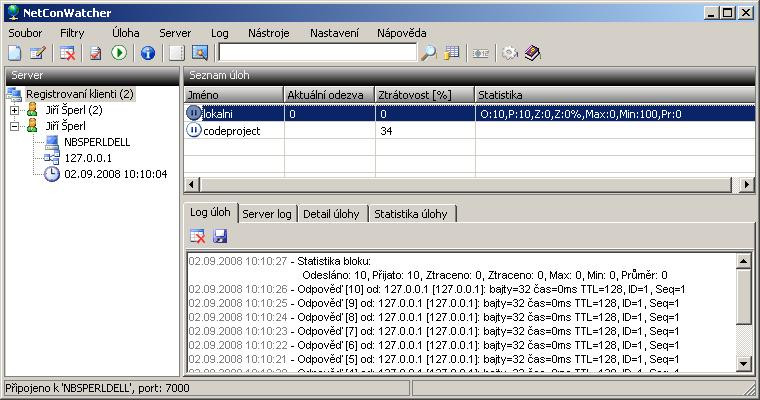Image resolution: width=760 pixels, height=400 pixels.
Task: Select the 02.09.2008 10:10:04 tree item
Action: point(115,174)
